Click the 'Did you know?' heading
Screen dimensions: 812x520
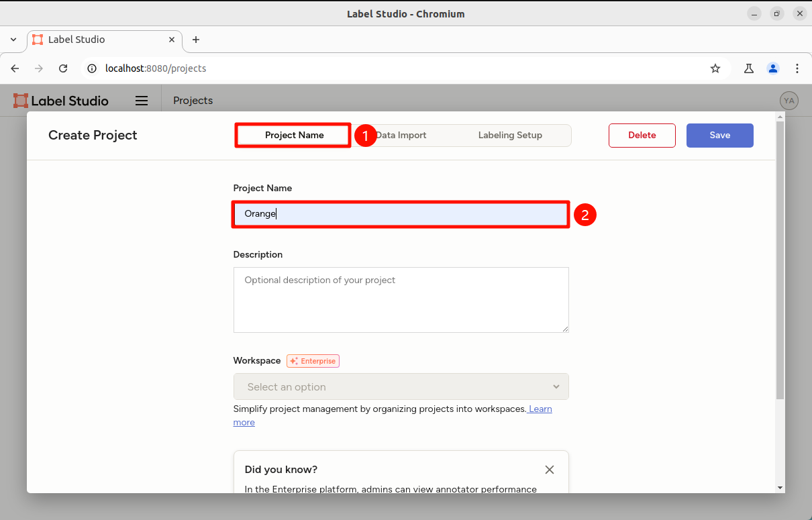(281, 470)
